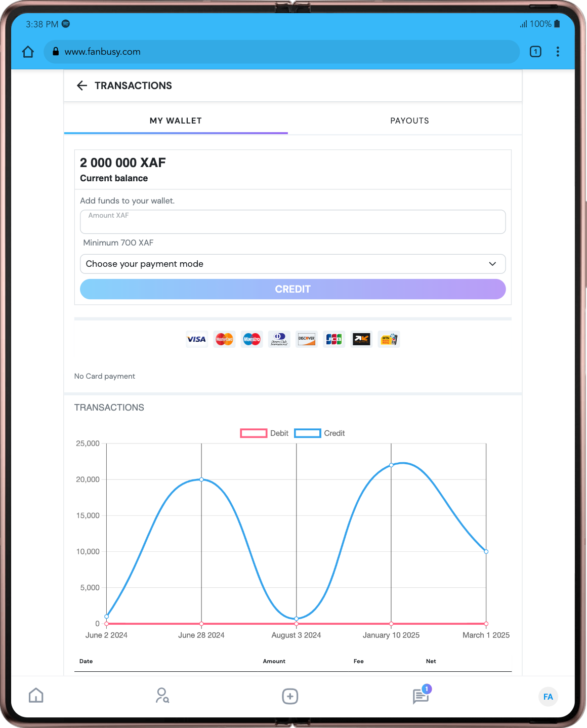Select the MTN mobile money logo
The height and width of the screenshot is (728, 587).
pos(389,339)
